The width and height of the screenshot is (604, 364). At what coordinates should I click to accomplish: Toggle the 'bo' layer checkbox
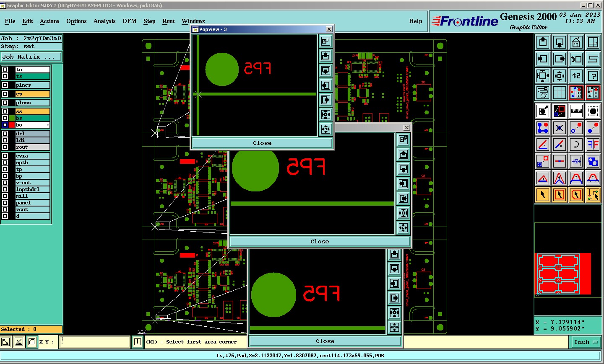click(5, 125)
